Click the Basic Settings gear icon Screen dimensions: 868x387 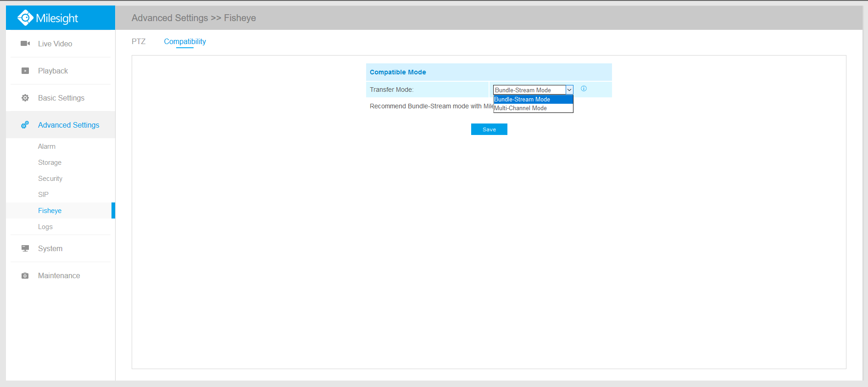[25, 98]
